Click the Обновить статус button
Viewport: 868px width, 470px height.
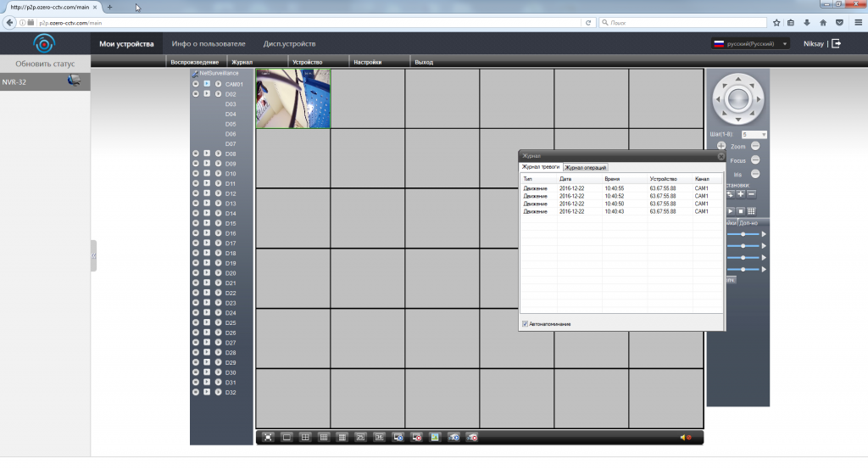(x=45, y=64)
